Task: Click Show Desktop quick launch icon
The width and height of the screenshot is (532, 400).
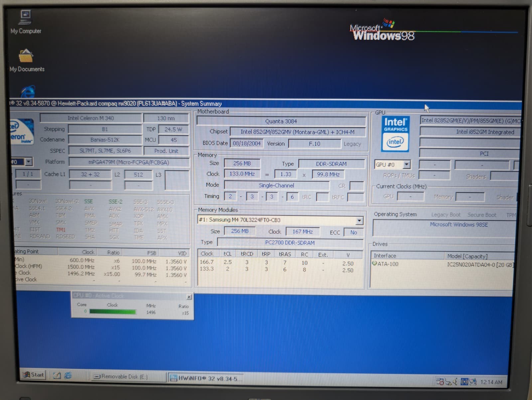Action: 57,375
